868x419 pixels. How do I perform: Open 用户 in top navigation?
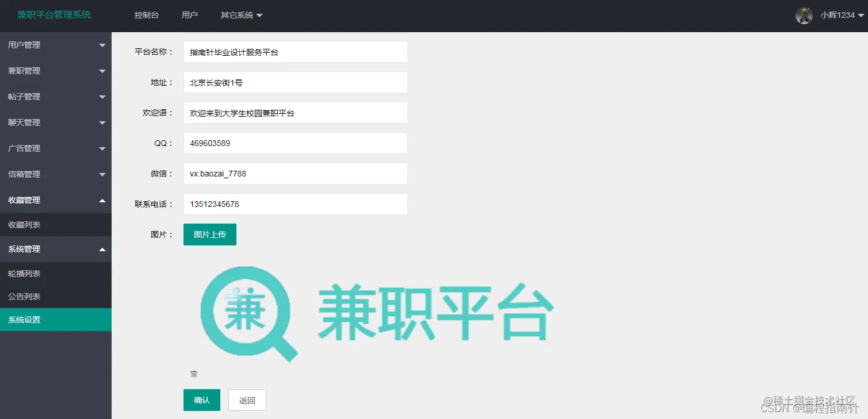click(x=190, y=16)
